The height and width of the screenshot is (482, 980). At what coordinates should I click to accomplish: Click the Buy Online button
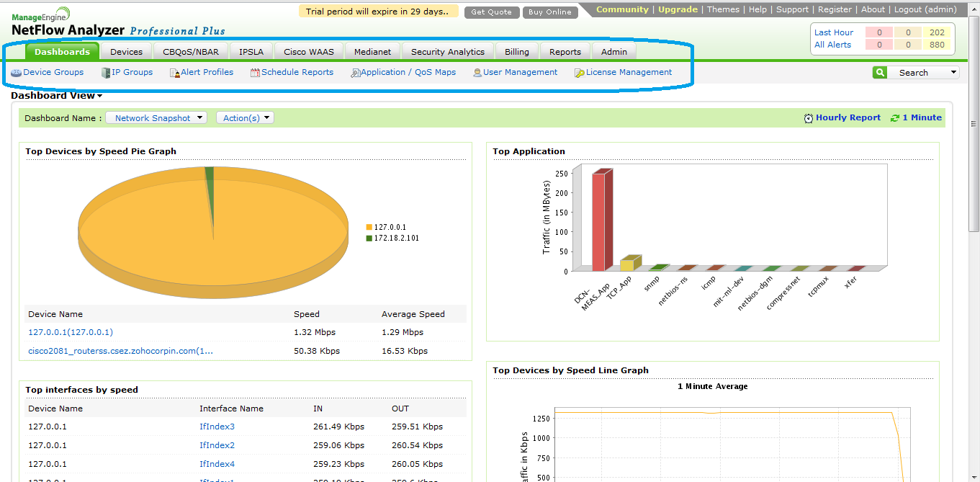(x=550, y=12)
